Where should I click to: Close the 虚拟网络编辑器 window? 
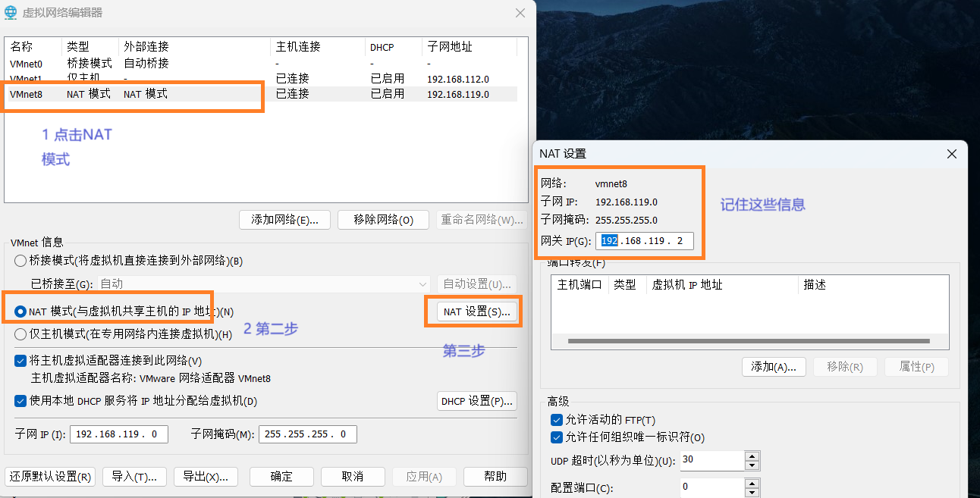(x=520, y=13)
